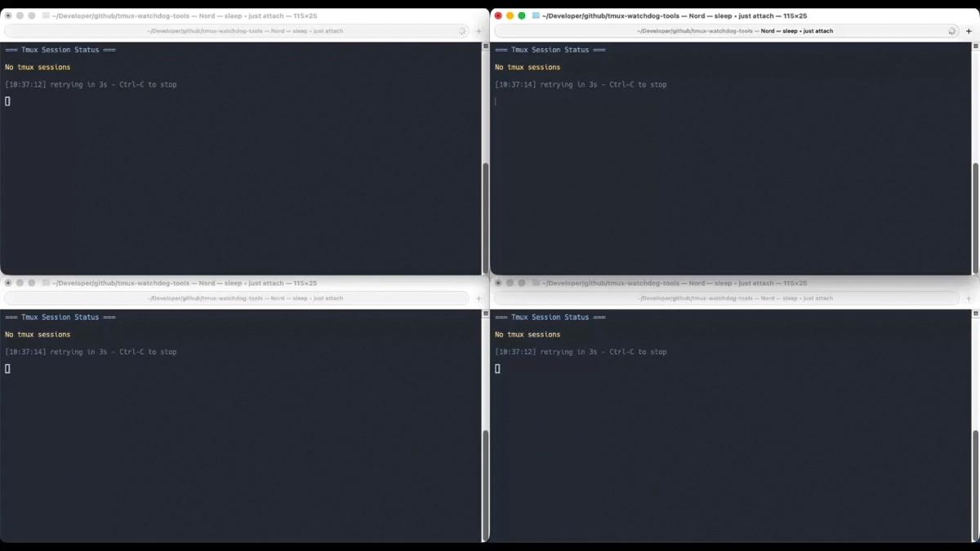Click '[10:37:12] retrying' line in bottom-right terminal

point(581,353)
